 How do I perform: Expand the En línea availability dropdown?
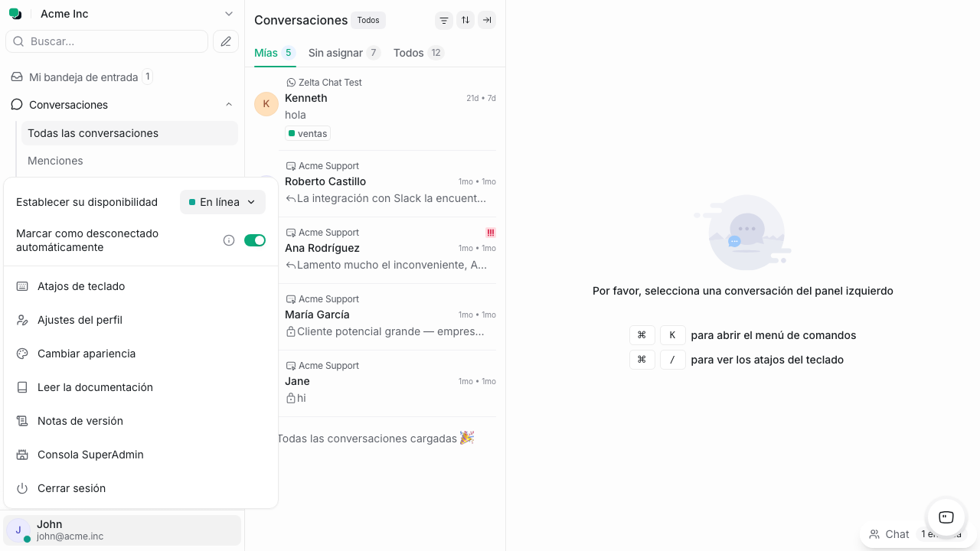pos(222,202)
